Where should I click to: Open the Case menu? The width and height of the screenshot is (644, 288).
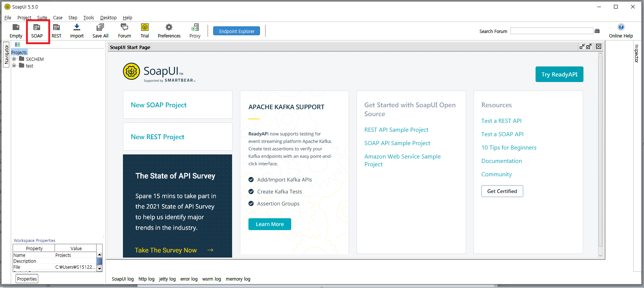click(58, 17)
